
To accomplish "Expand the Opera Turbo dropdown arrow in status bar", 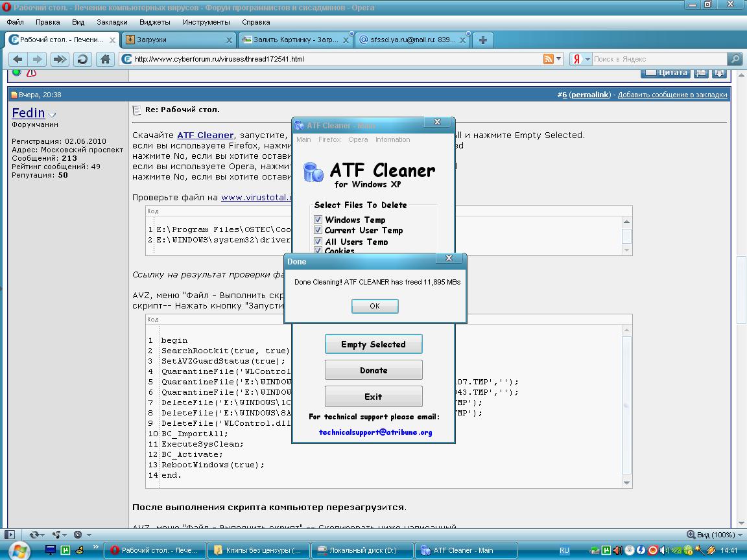I will tap(89, 535).
